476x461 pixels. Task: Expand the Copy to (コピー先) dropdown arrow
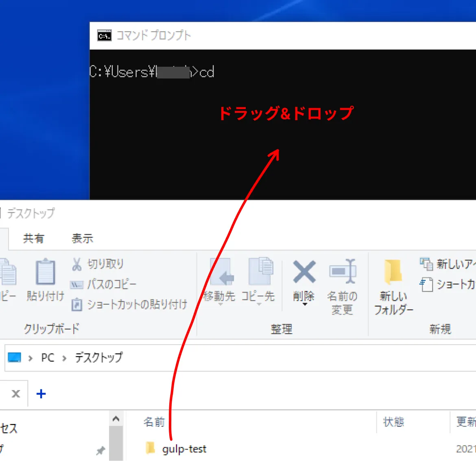click(259, 304)
